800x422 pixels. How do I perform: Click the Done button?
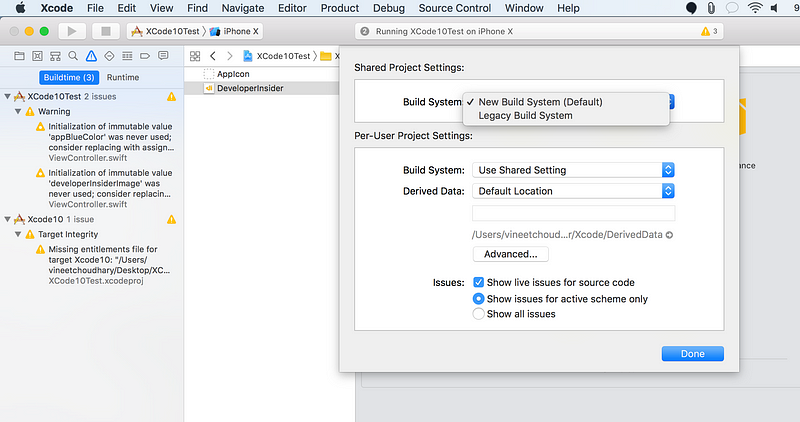pos(692,354)
